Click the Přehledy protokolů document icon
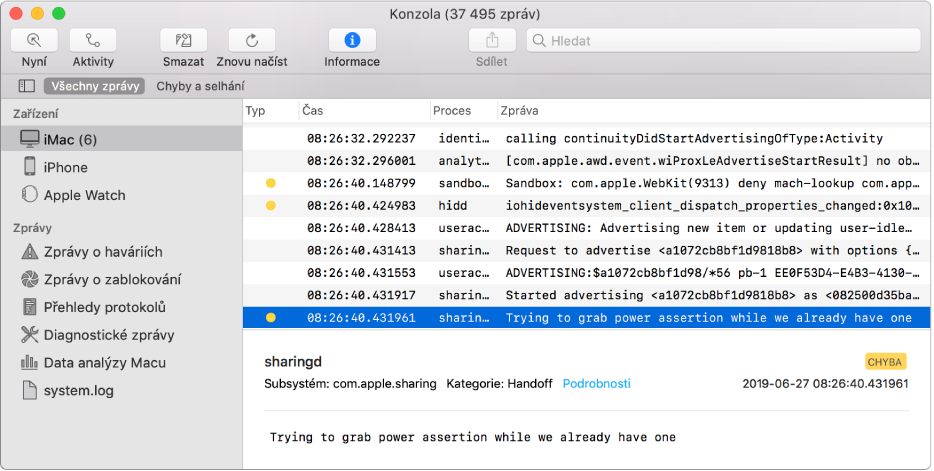This screenshot has height=471, width=934. coord(30,307)
